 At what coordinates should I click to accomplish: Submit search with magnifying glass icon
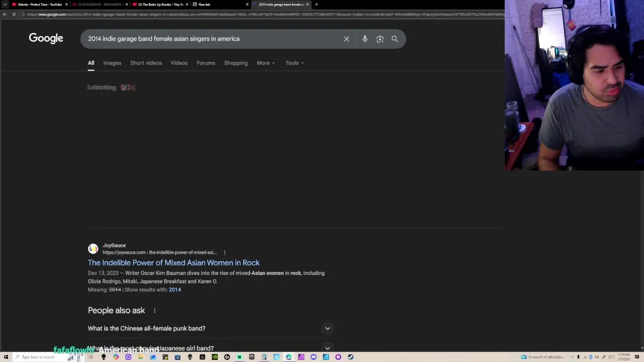coord(394,39)
